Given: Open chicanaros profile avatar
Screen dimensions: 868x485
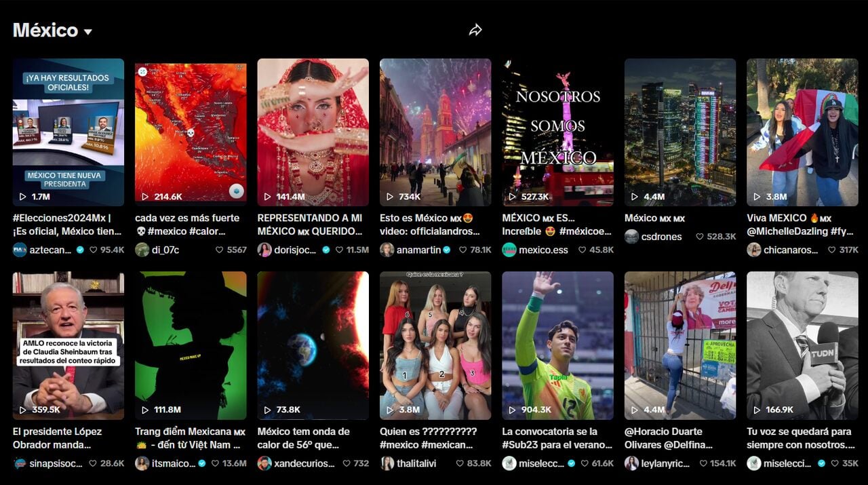Looking at the screenshot, I should point(753,250).
